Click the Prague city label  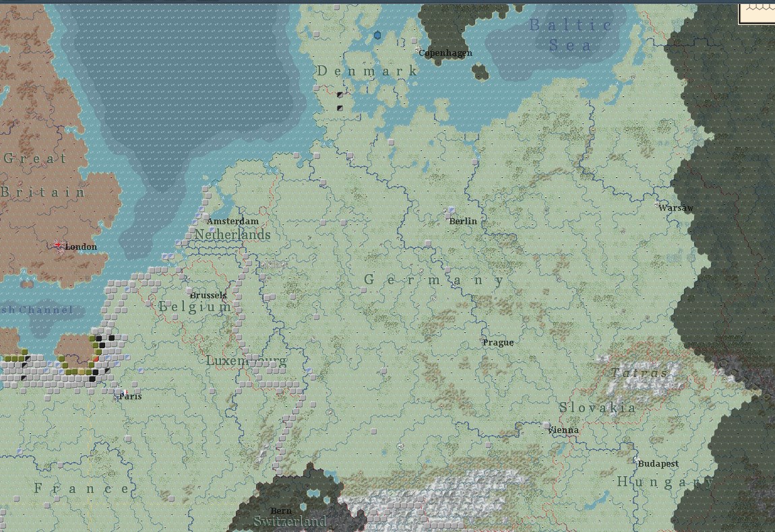click(x=498, y=343)
